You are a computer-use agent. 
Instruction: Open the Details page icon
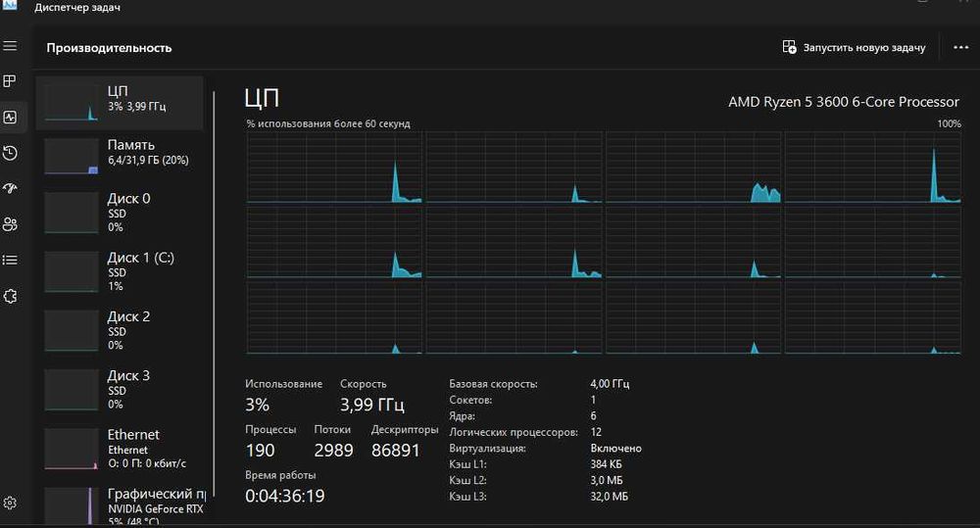(x=10, y=260)
